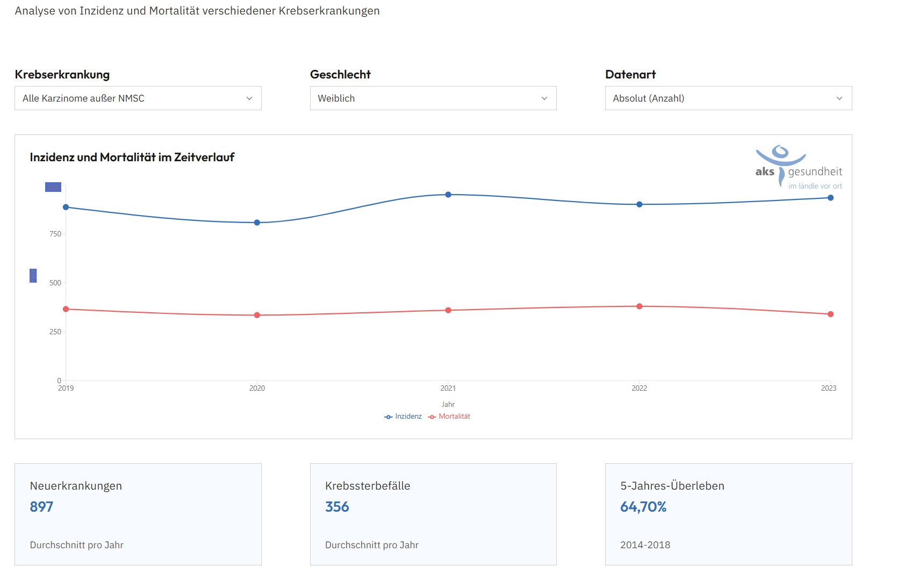Open the Krebserkrankung dropdown
The image size is (905, 588).
click(x=138, y=98)
